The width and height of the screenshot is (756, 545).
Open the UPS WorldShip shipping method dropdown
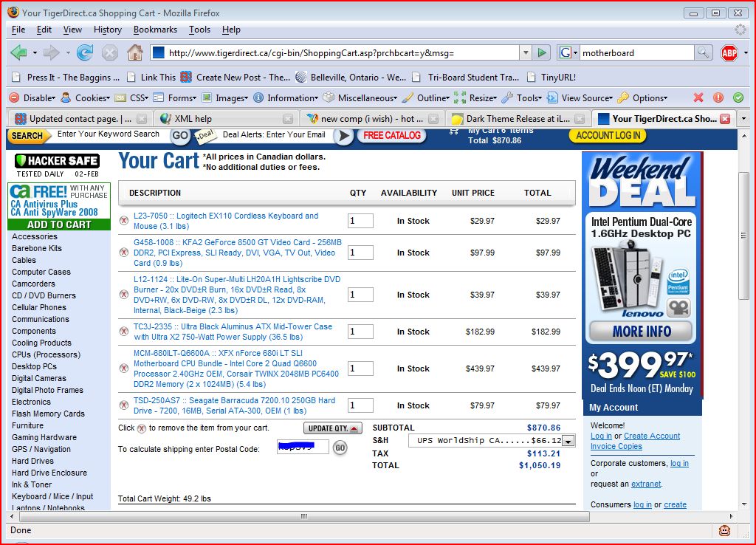(x=568, y=441)
